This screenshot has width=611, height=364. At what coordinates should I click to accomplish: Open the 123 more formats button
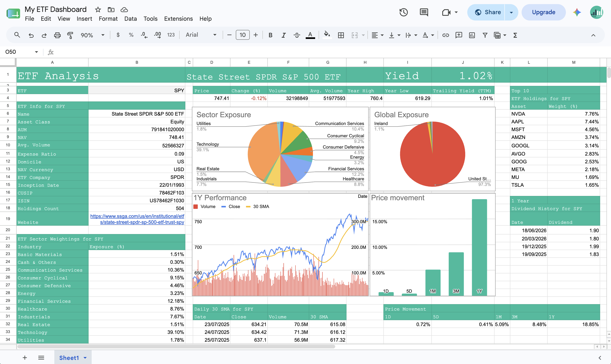click(171, 35)
